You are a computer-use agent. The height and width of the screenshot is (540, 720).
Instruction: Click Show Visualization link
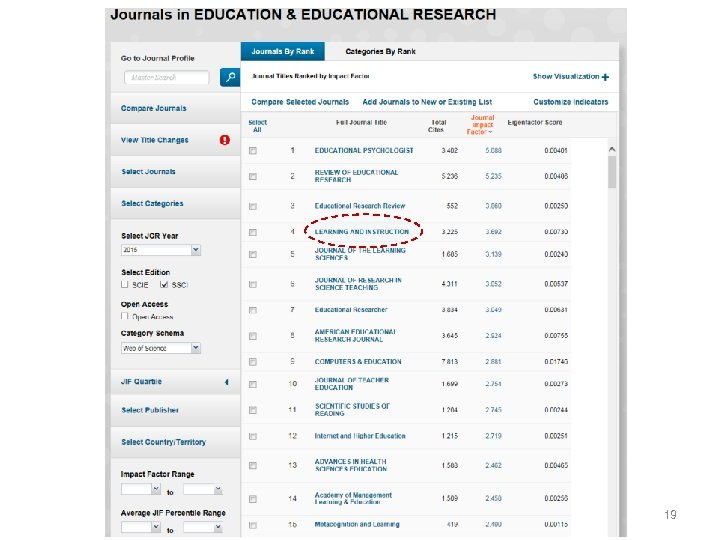tap(566, 77)
